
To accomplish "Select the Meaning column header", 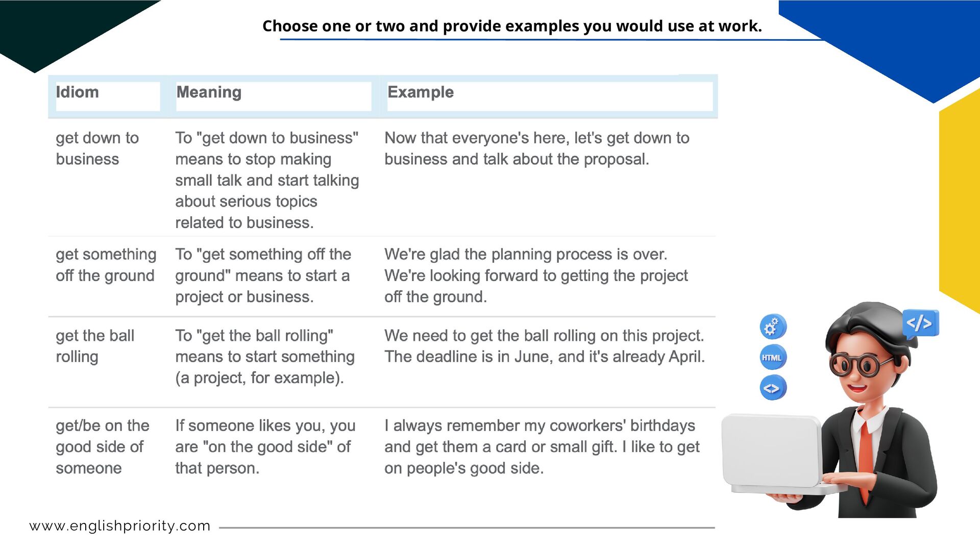I will tap(209, 92).
